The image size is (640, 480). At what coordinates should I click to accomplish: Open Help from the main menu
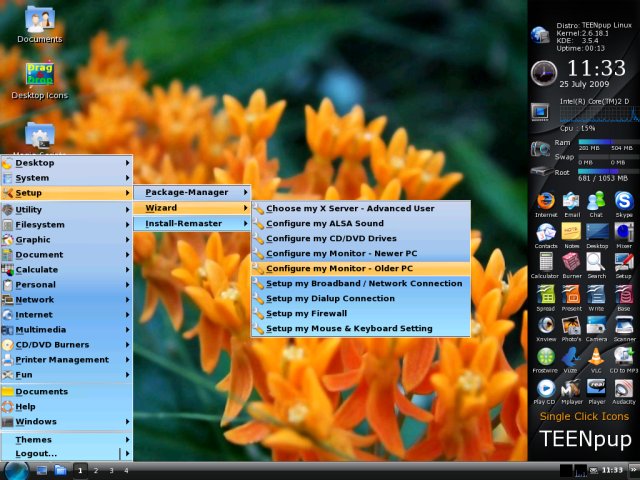[67, 407]
